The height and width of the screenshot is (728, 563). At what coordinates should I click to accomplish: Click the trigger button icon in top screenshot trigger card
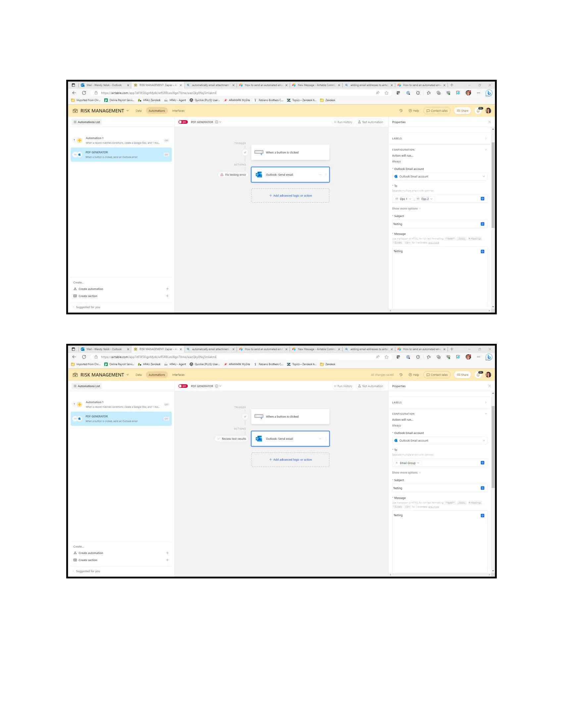(x=259, y=152)
